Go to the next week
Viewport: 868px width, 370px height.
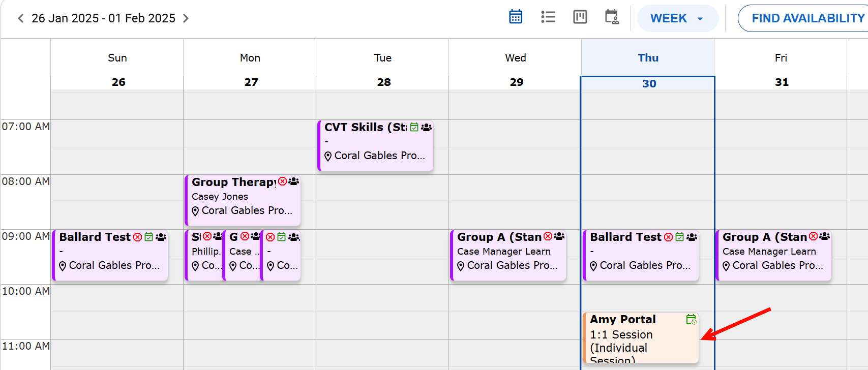[186, 18]
